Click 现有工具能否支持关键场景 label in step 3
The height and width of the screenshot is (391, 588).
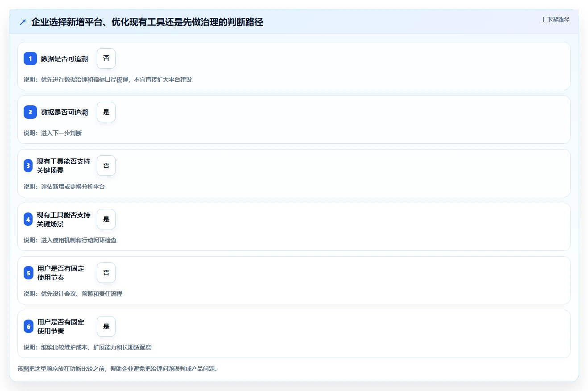pos(64,166)
